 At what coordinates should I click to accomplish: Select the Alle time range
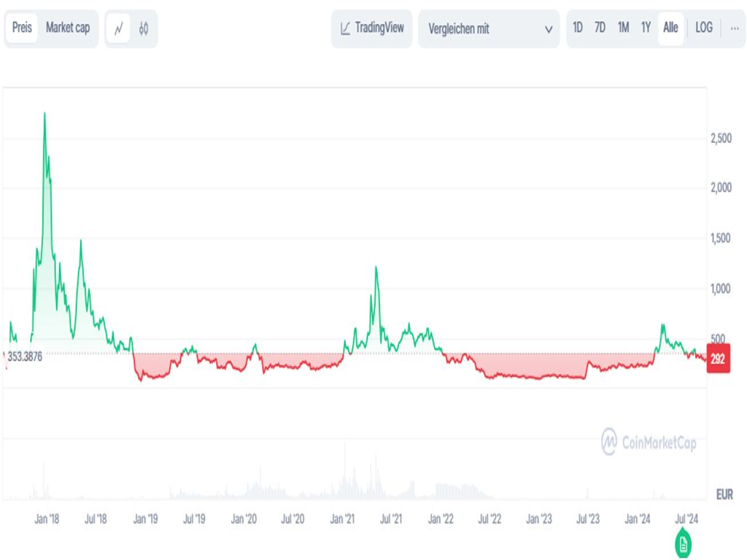click(x=670, y=28)
